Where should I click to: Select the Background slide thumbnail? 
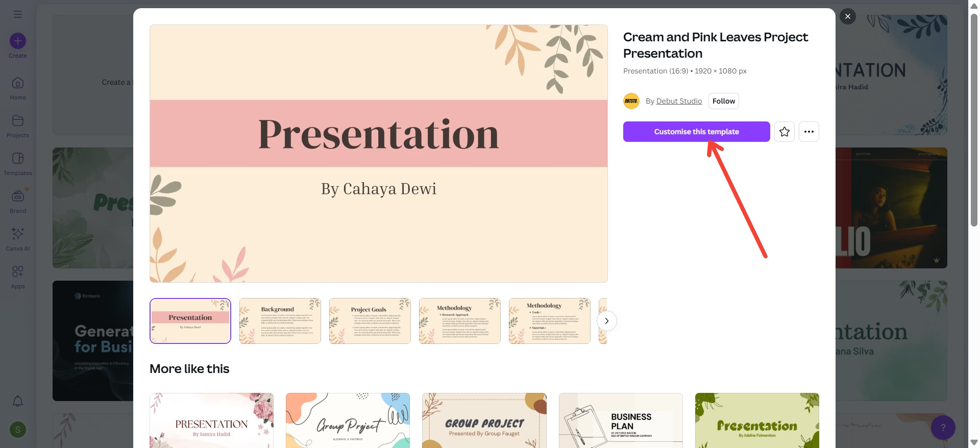(280, 321)
